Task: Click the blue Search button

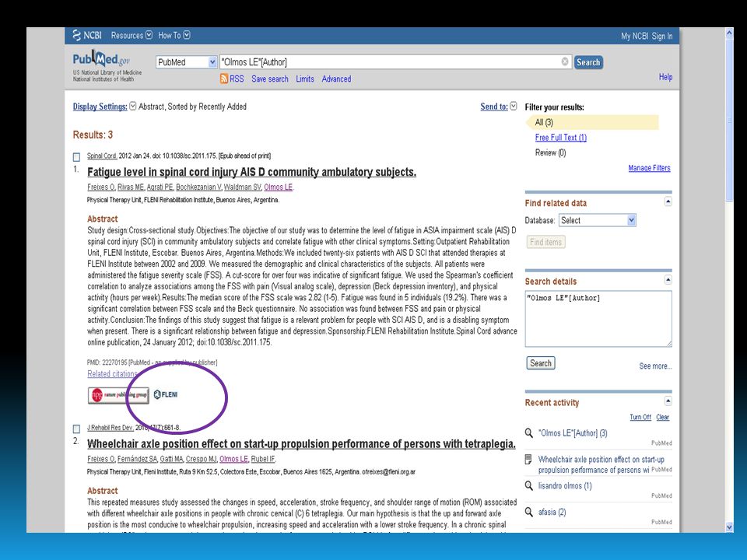Action: (588, 62)
